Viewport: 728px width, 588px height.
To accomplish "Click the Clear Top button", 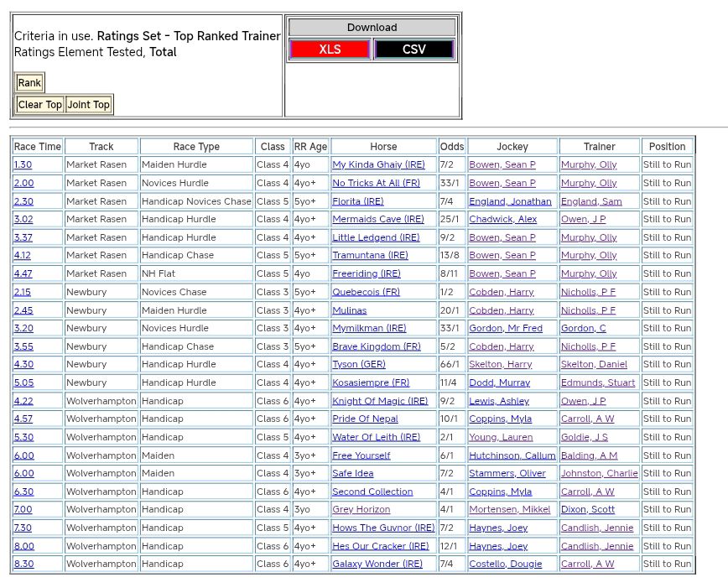I will coord(40,105).
